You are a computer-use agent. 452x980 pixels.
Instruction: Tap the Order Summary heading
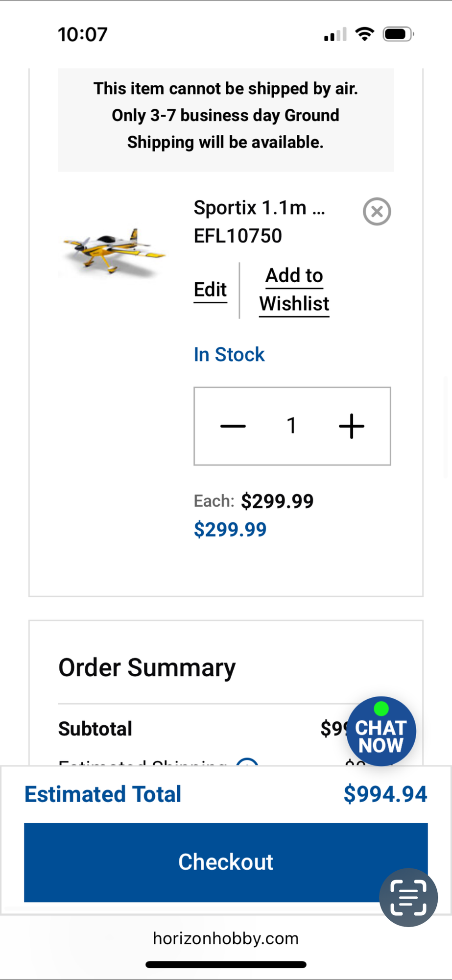pyautogui.click(x=147, y=667)
